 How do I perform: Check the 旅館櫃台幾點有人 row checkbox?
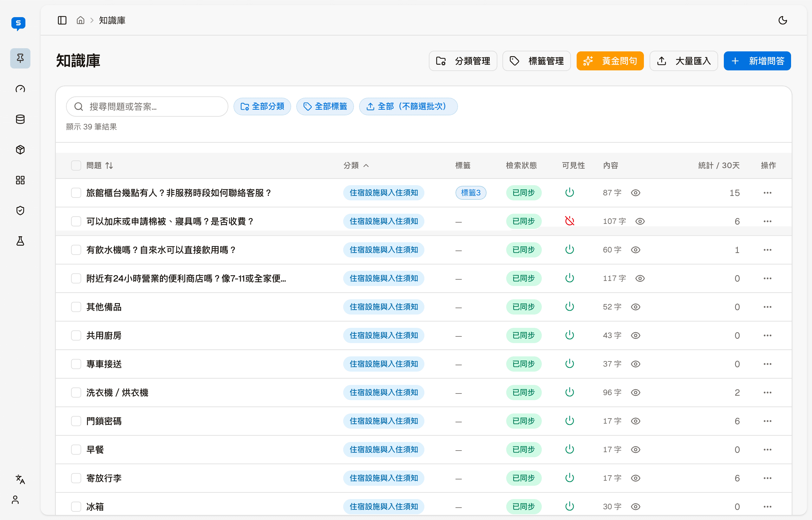point(76,193)
